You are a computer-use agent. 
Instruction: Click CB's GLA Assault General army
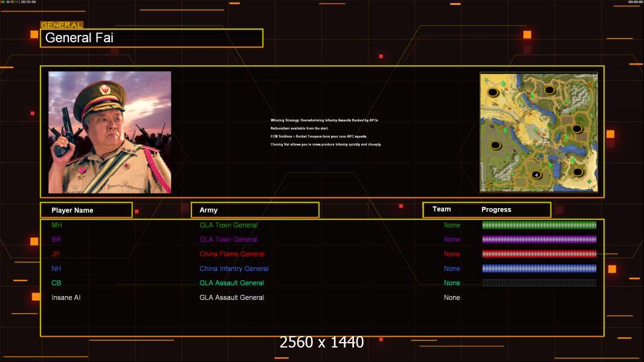(231, 283)
